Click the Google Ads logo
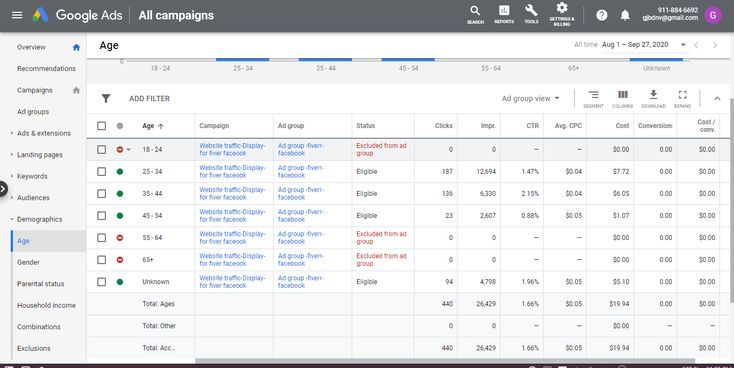 click(40, 15)
